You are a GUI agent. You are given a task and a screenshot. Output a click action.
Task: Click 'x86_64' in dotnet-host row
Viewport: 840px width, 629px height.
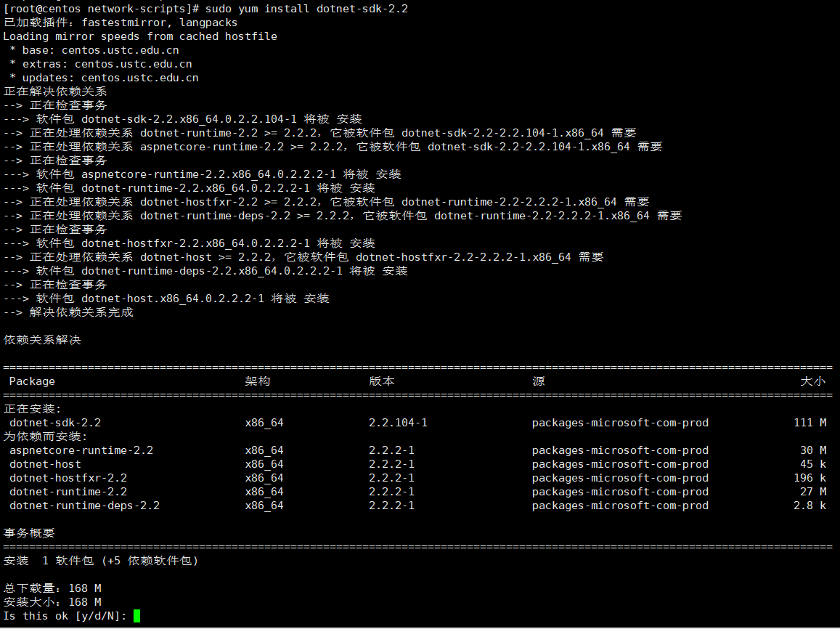tap(264, 464)
